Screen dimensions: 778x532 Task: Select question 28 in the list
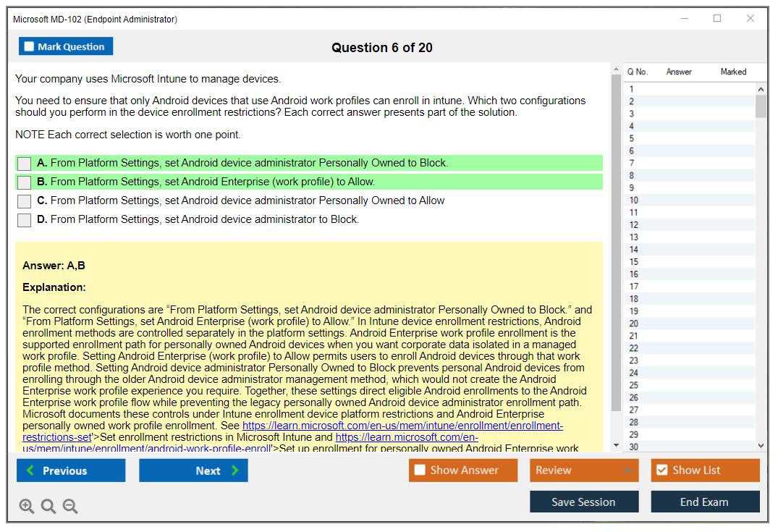(690, 423)
